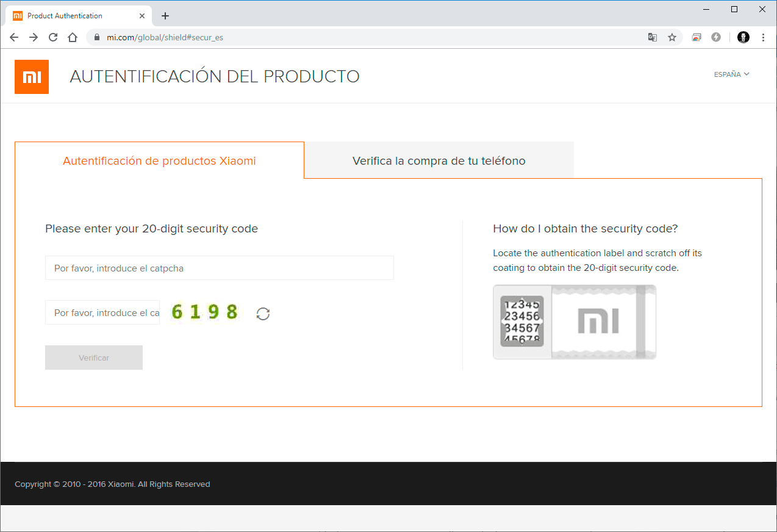Click 'How do I obtain the security code?' text

[x=585, y=229]
